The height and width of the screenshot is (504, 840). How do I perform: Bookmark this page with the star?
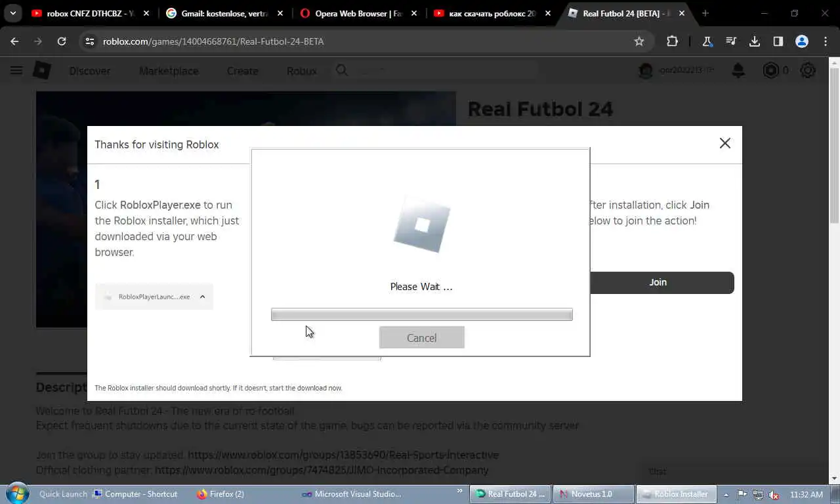click(x=639, y=41)
